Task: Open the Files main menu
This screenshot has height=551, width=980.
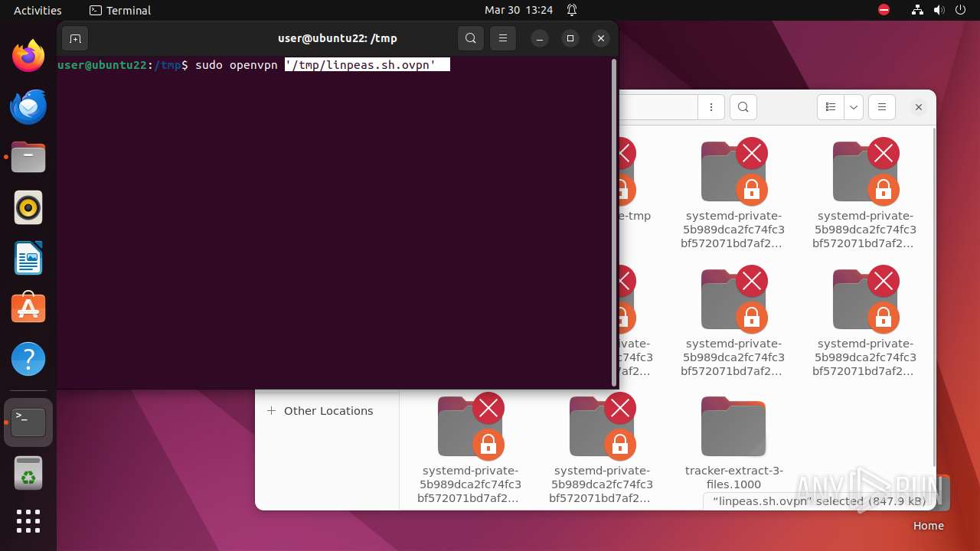Action: tap(882, 107)
